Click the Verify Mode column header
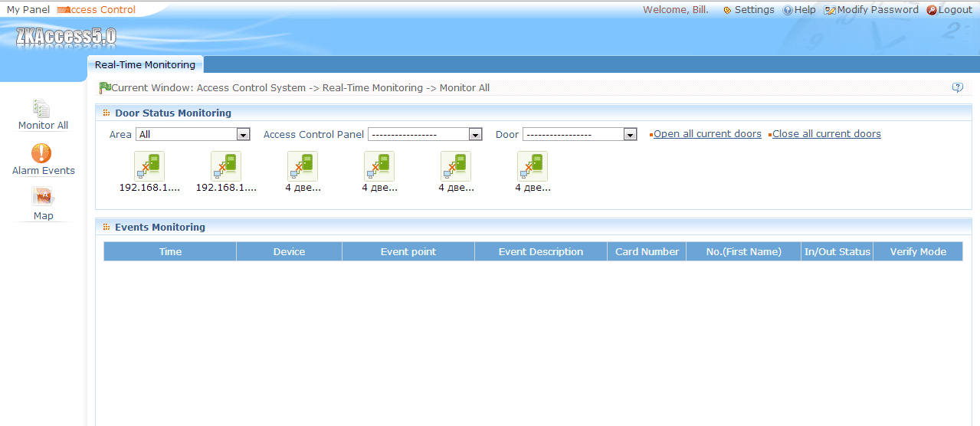This screenshot has width=980, height=426. coord(918,251)
